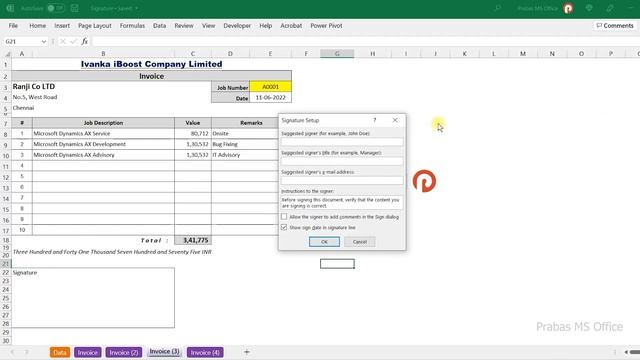
Task: Click the Instructions to the signer textbox
Action: click(342, 203)
